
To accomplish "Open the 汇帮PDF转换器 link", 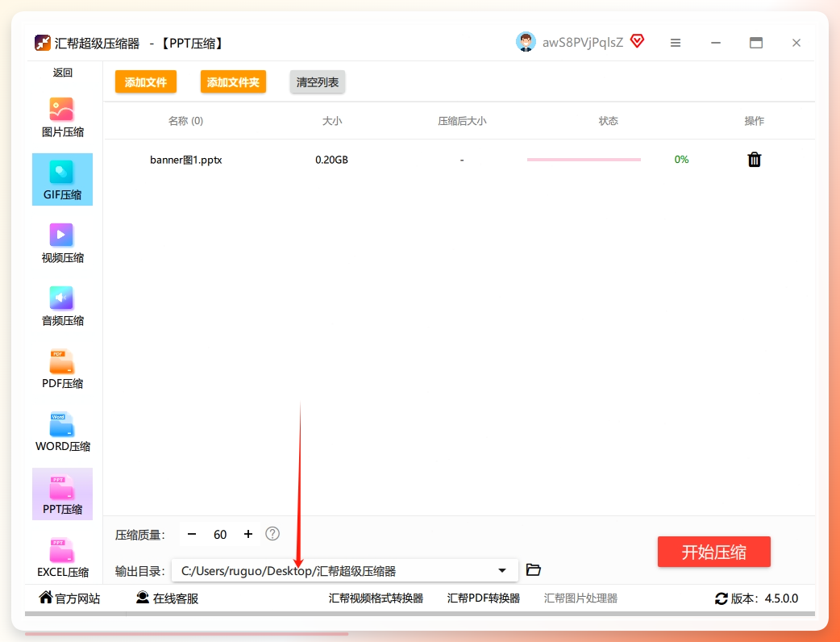I will (x=483, y=598).
